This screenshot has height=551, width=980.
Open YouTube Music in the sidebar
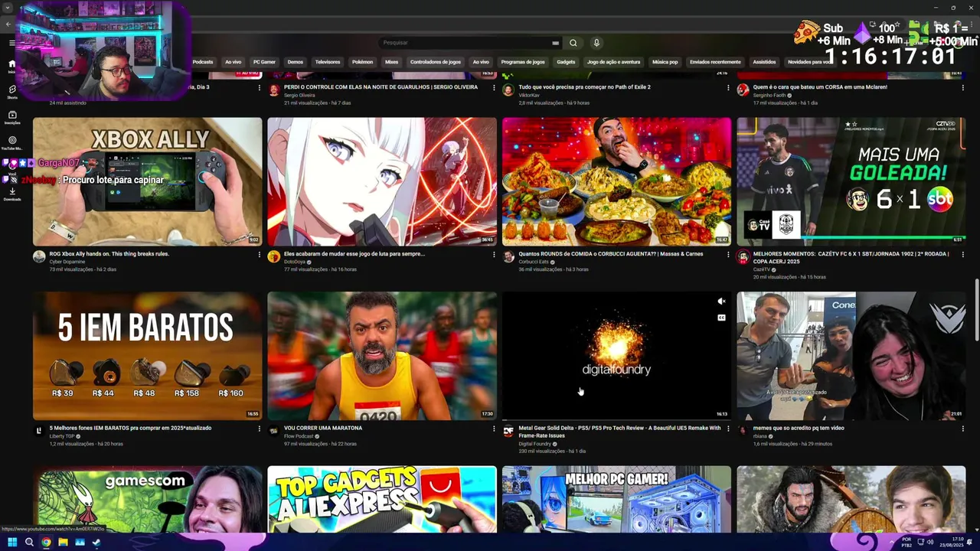(x=12, y=143)
